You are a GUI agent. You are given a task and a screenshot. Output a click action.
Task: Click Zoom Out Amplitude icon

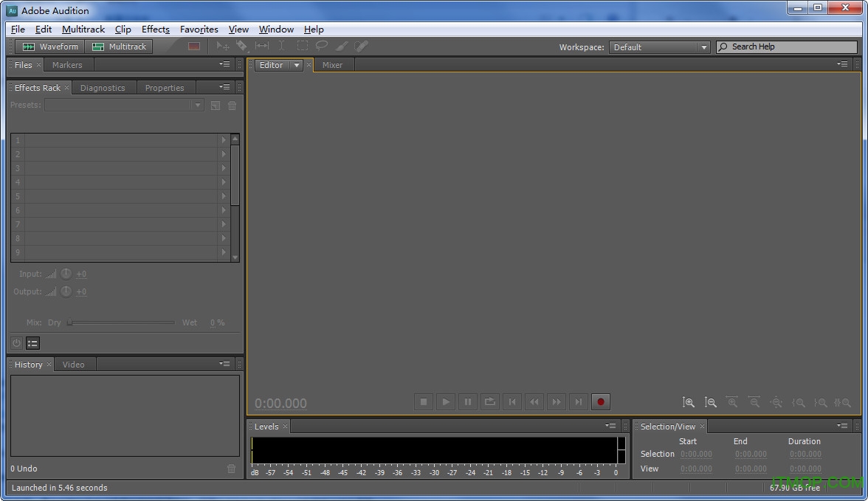[x=710, y=402]
